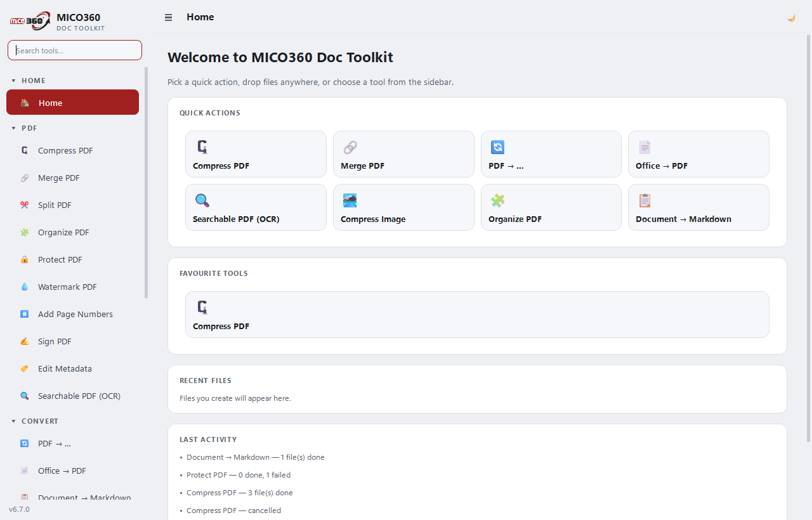Image resolution: width=812 pixels, height=520 pixels.
Task: Click the Compress PDF icon in Quick Actions
Action: pos(202,147)
